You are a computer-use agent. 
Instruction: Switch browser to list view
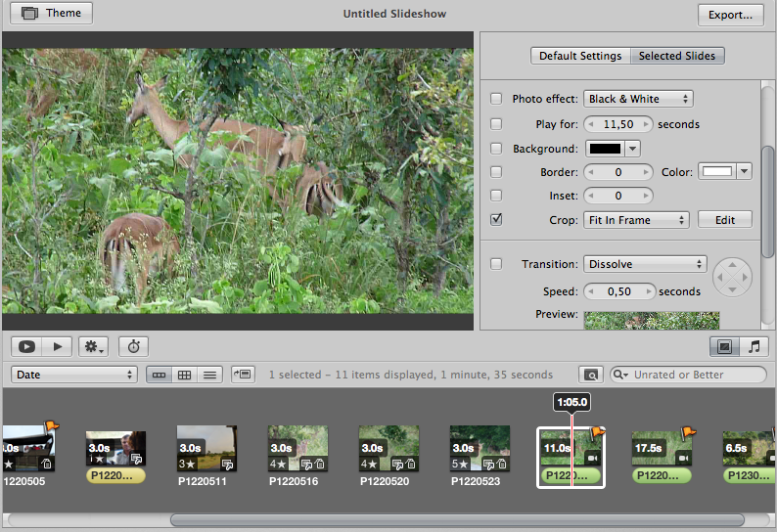[x=208, y=375]
